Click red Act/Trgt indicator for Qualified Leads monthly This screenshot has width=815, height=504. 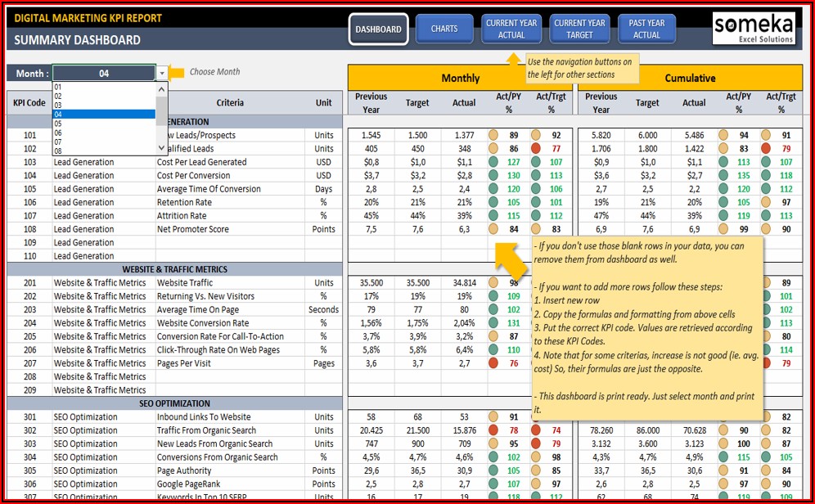535,149
